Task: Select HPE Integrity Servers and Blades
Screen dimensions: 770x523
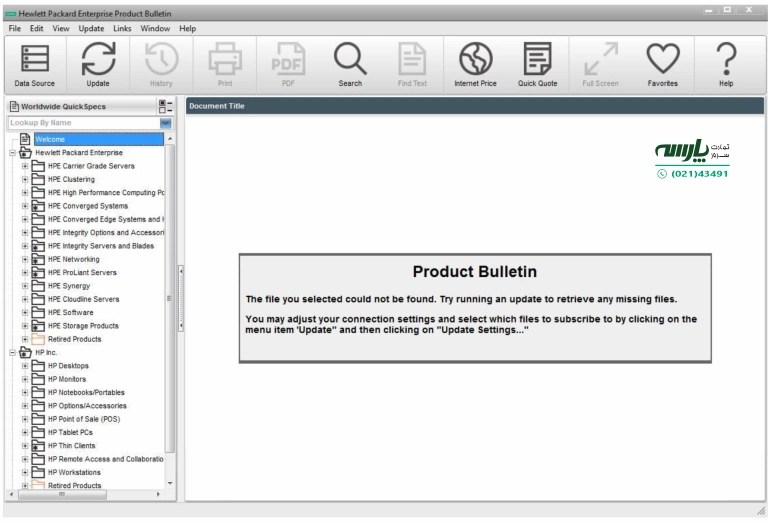Action: click(x=101, y=246)
